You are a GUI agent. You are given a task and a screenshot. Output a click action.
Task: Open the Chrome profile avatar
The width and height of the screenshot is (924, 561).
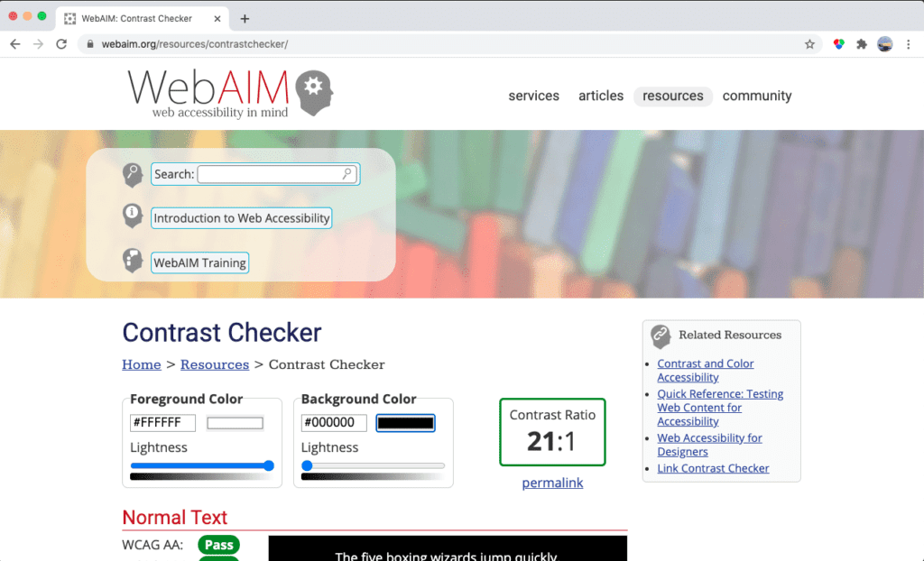pos(884,44)
